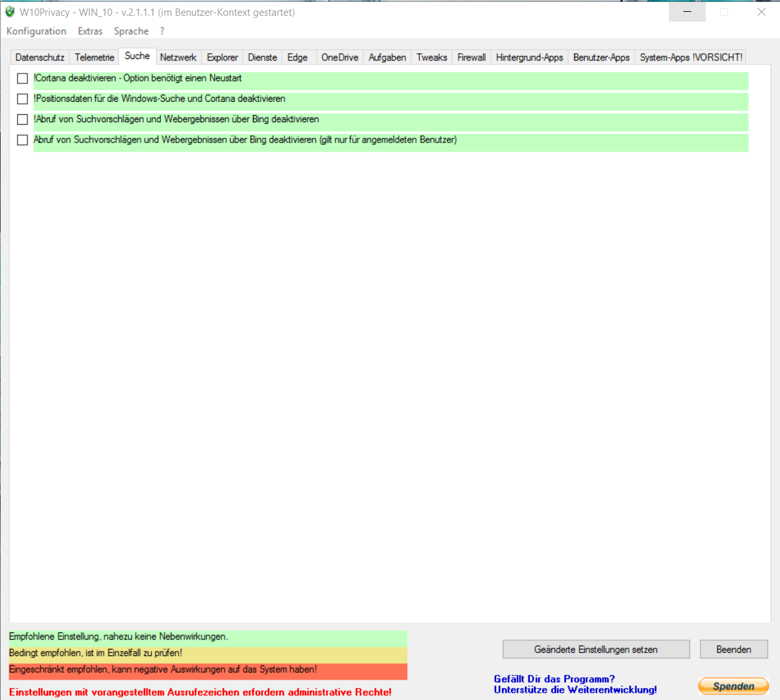
Task: Open the Dienste tab
Action: pyautogui.click(x=263, y=57)
